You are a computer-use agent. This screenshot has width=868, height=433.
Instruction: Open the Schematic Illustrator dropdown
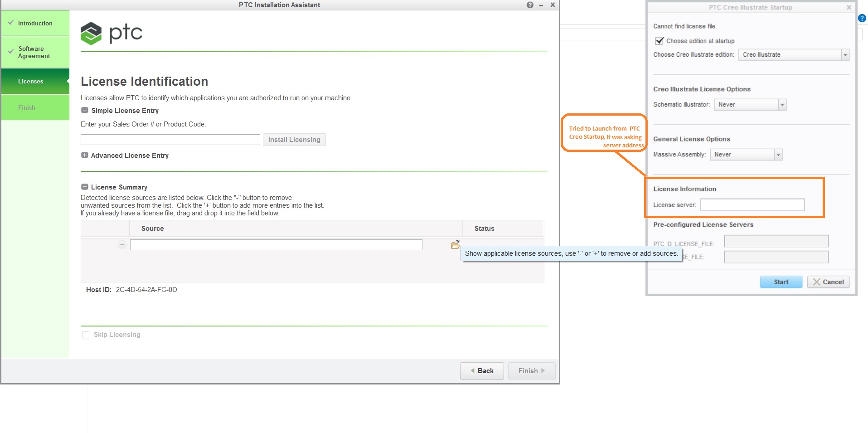[750, 105]
